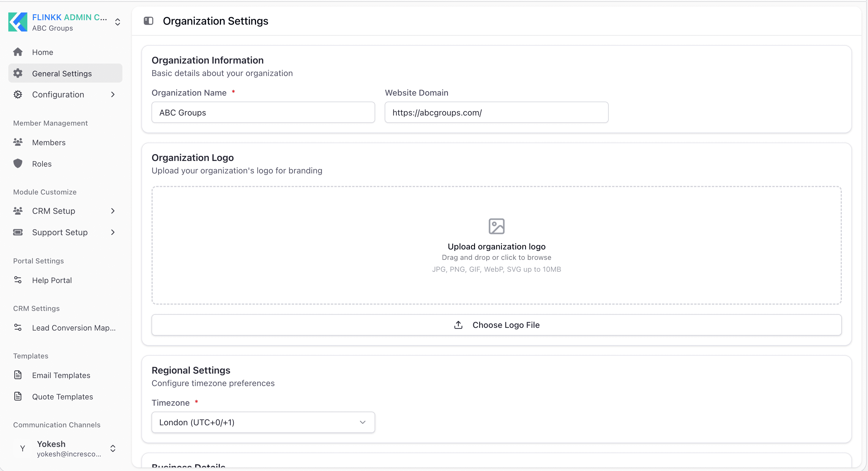Click the Y user avatar
The width and height of the screenshot is (868, 471).
point(23,448)
